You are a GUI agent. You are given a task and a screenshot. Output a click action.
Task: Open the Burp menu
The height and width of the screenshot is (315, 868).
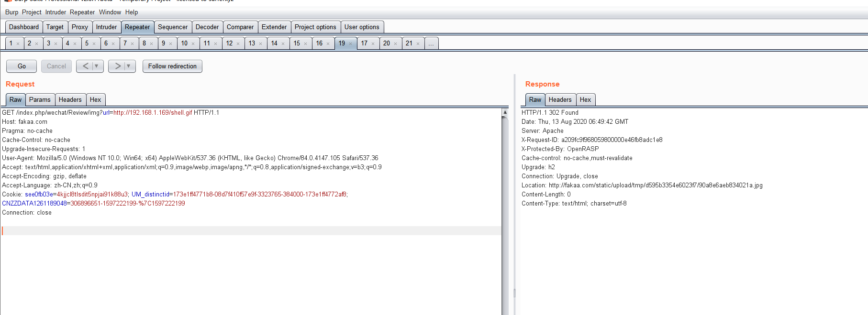click(x=11, y=12)
